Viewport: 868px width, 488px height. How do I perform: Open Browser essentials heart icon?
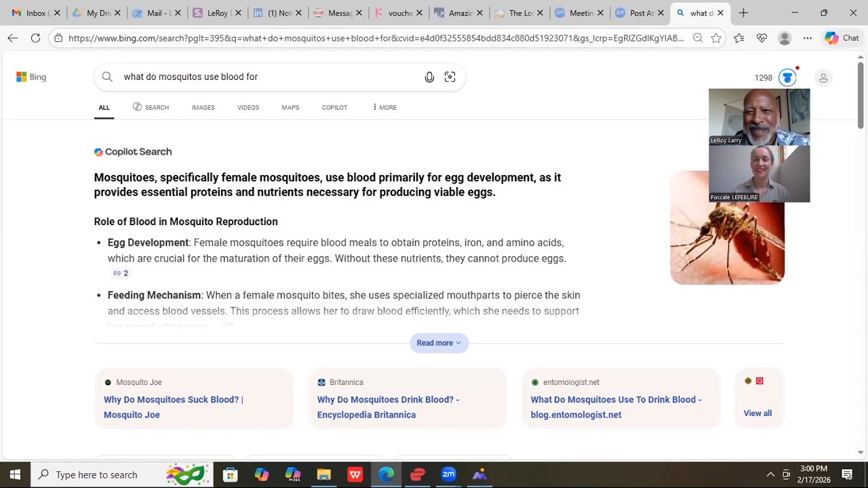[762, 38]
